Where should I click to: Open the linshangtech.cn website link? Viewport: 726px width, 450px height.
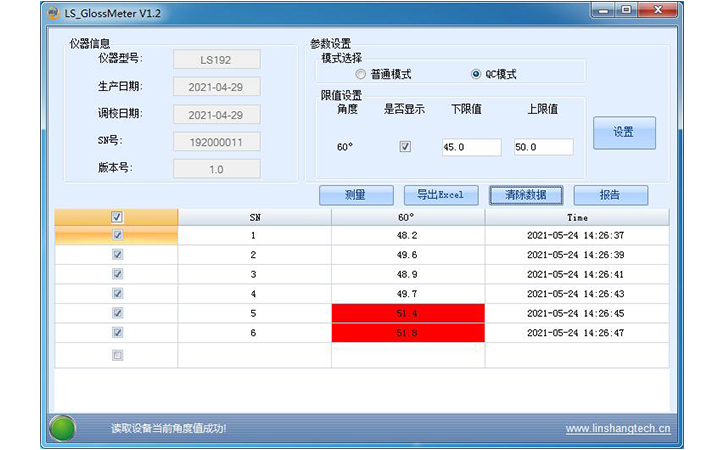click(x=618, y=429)
